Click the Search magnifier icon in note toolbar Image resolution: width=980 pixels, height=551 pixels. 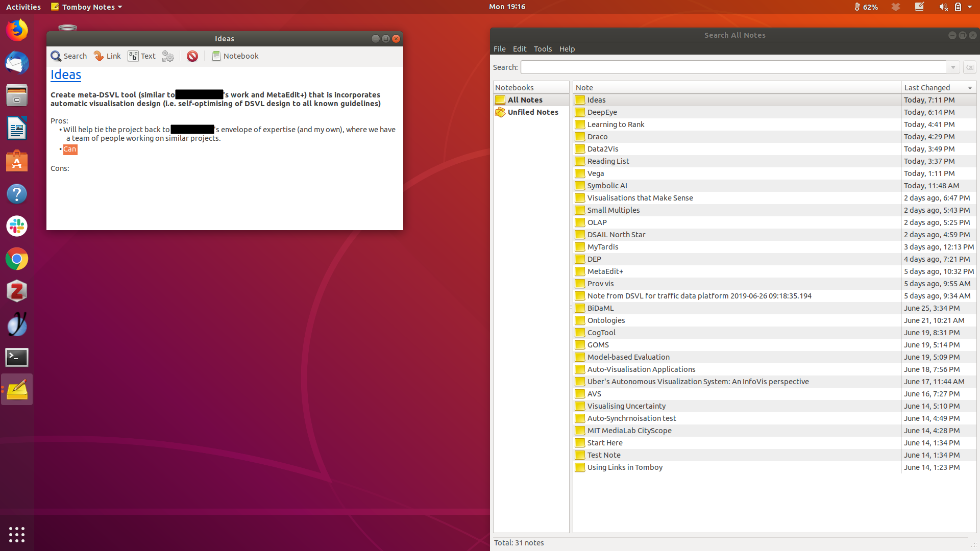point(56,56)
